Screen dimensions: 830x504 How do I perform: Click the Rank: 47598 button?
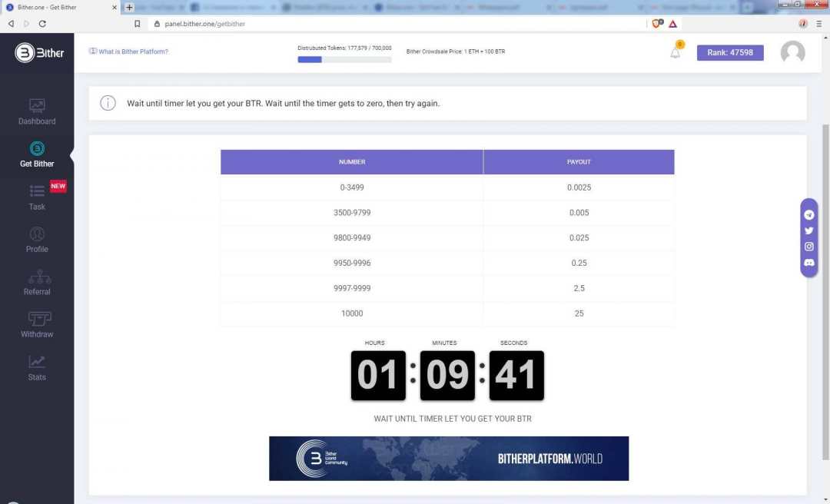(729, 52)
